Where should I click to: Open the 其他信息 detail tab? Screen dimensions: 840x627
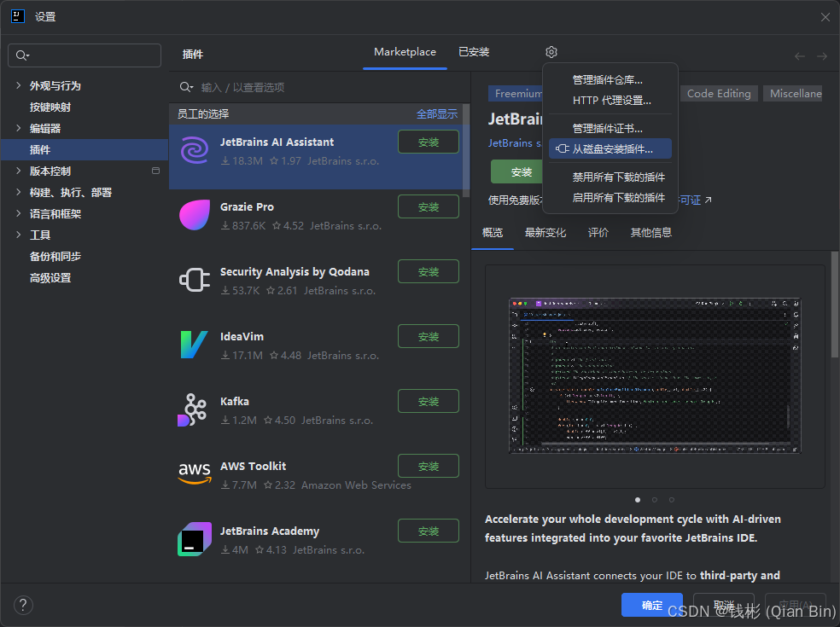tap(650, 232)
